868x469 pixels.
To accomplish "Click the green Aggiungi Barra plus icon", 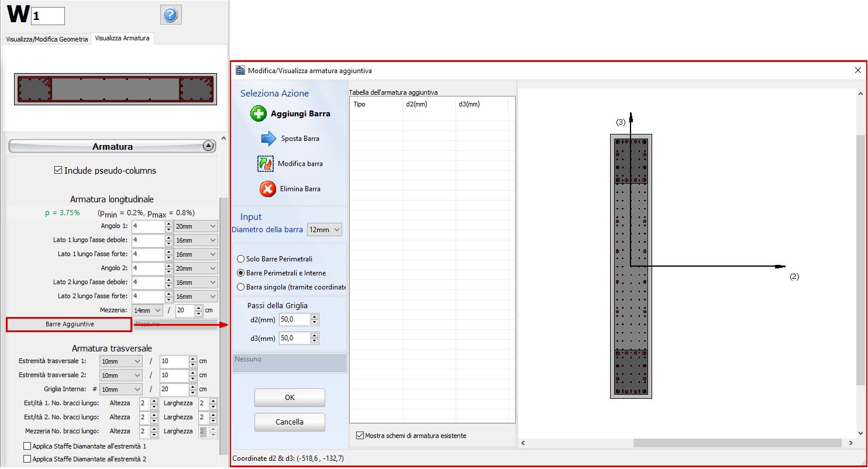I will 259,113.
